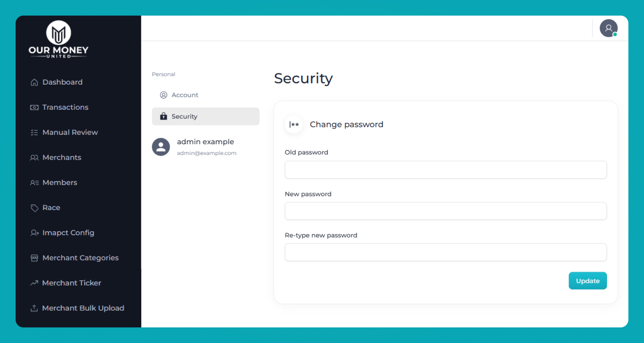
Task: Click the Dashboard home icon
Action: tap(34, 82)
